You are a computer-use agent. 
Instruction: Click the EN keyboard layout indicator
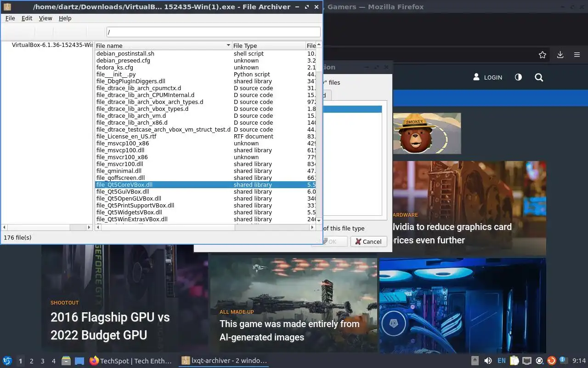502,361
